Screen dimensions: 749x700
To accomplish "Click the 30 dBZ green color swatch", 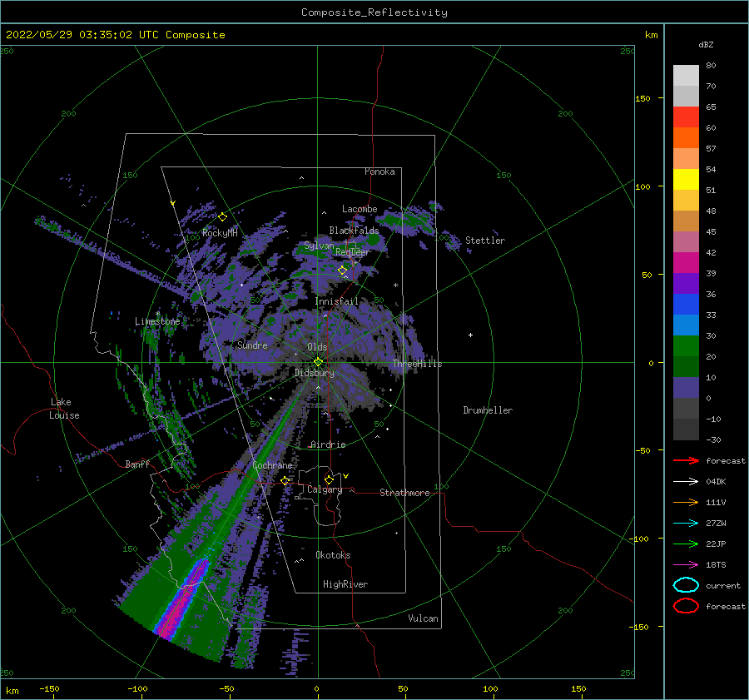I will [x=686, y=345].
